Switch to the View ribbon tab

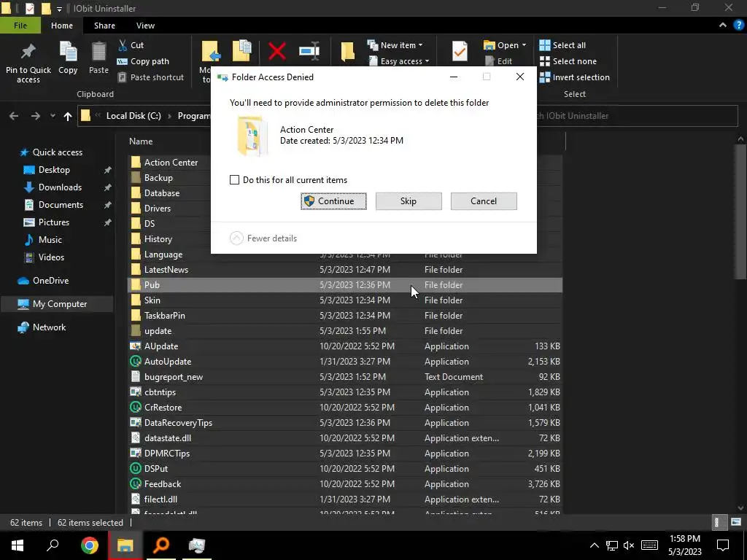tap(145, 26)
